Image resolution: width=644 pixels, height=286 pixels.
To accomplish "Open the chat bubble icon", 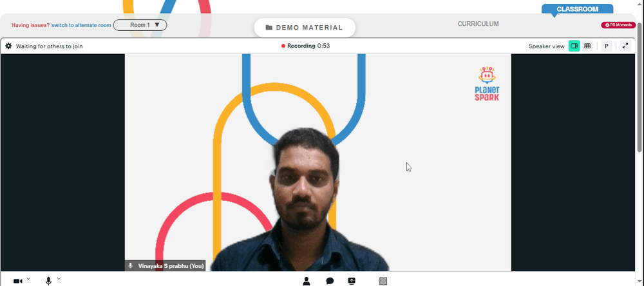I will [x=330, y=281].
